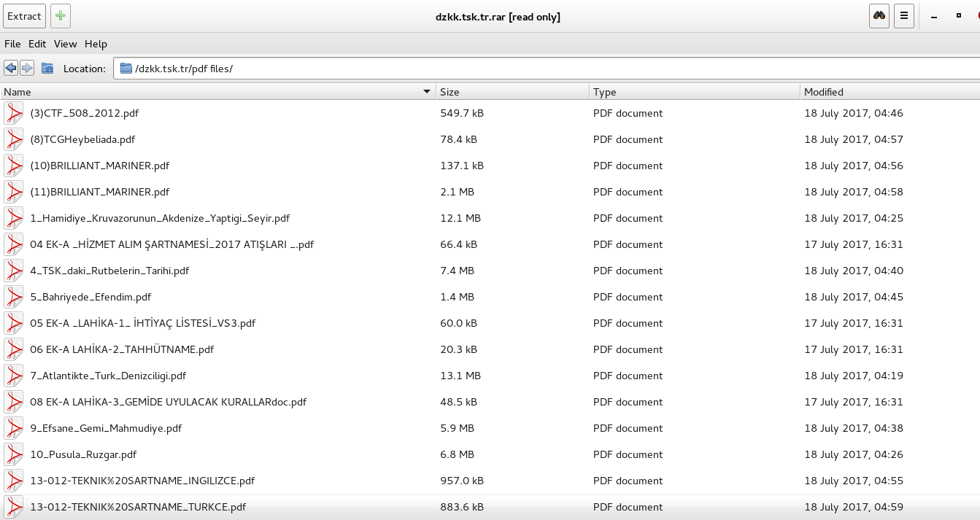This screenshot has height=520, width=980.
Task: Click the Extract button
Action: (x=24, y=16)
